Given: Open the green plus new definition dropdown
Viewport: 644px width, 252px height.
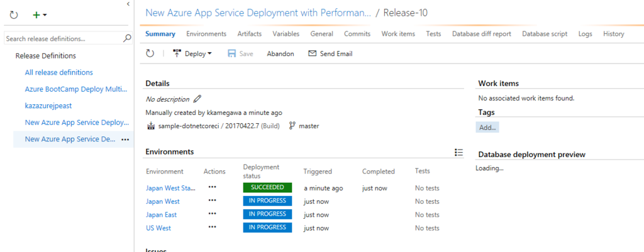Looking at the screenshot, I should (x=40, y=14).
